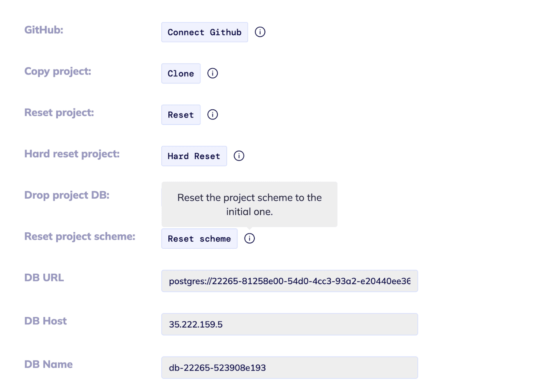Click the info icon beside Reset scheme
The width and height of the screenshot is (547, 392).
click(x=249, y=239)
